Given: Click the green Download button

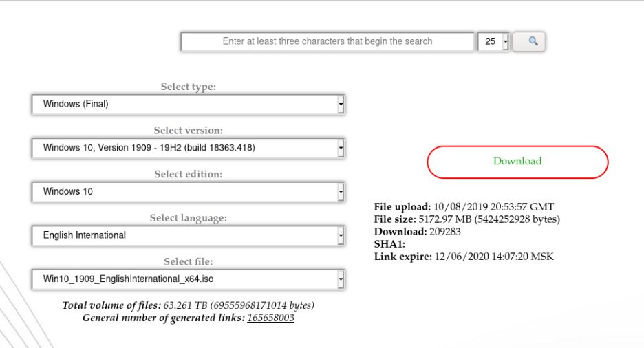Looking at the screenshot, I should pyautogui.click(x=517, y=162).
